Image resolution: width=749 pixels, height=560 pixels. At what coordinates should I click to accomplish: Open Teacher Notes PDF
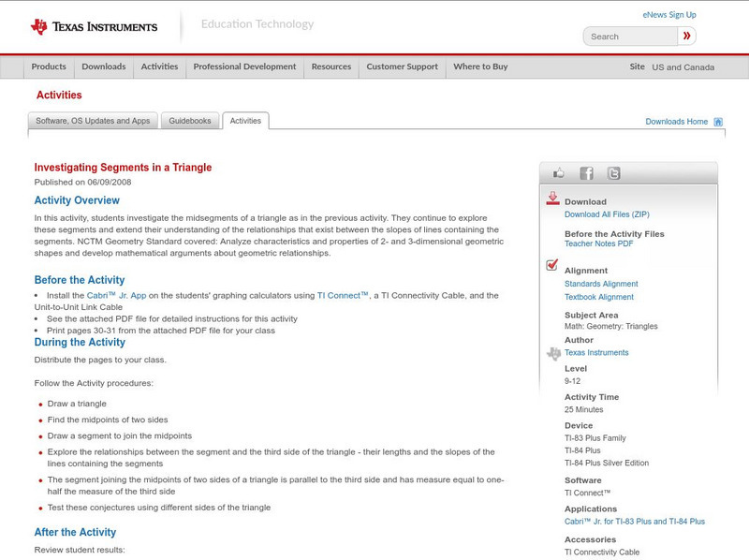point(598,243)
